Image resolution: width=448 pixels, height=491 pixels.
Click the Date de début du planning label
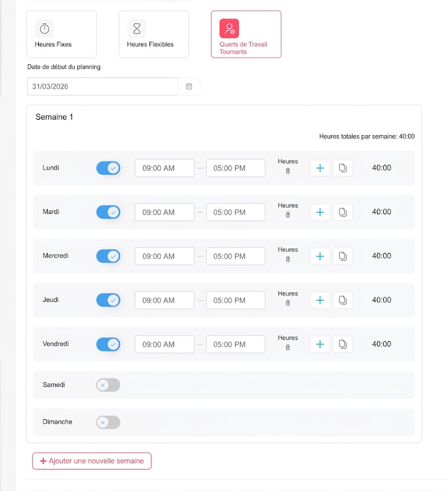[x=64, y=67]
